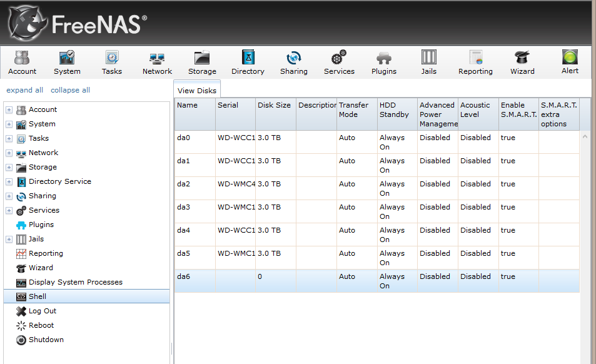Expand the Services tree node
Image resolution: width=596 pixels, height=364 pixels.
point(9,211)
